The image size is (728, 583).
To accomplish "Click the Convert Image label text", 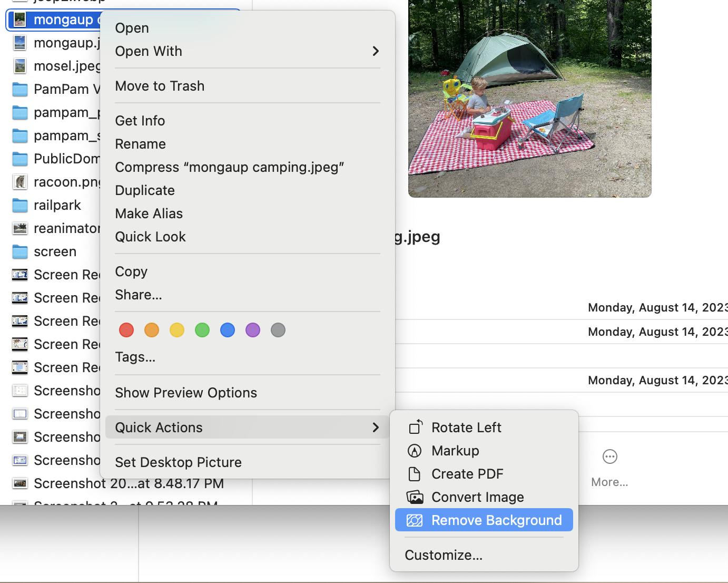I will [478, 497].
